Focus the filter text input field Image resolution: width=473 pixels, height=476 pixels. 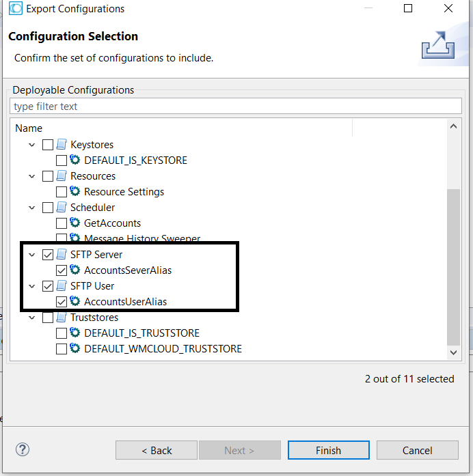pyautogui.click(x=236, y=107)
